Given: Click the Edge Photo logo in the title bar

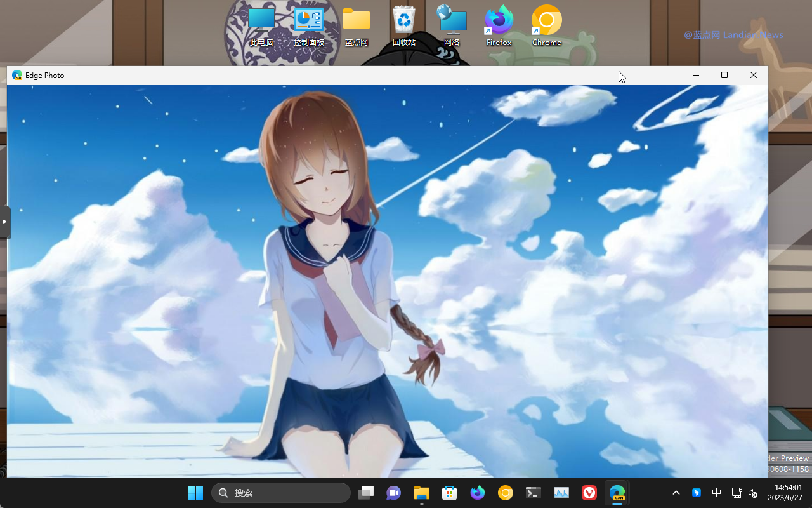Looking at the screenshot, I should (x=17, y=75).
